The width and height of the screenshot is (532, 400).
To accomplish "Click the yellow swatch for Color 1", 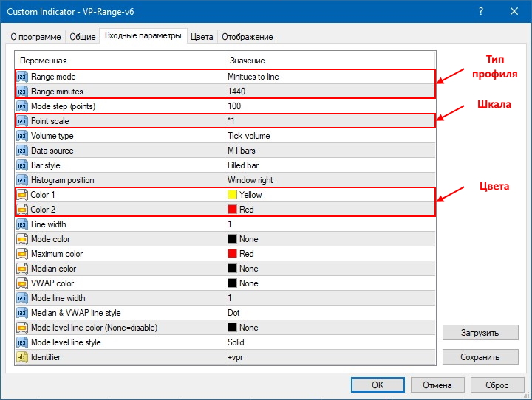I will click(x=232, y=195).
